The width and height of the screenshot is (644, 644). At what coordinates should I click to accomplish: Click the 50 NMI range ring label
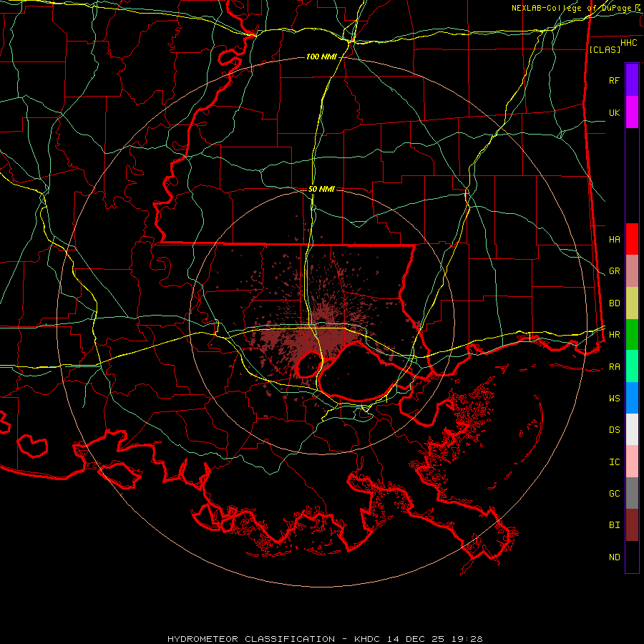pyautogui.click(x=321, y=189)
